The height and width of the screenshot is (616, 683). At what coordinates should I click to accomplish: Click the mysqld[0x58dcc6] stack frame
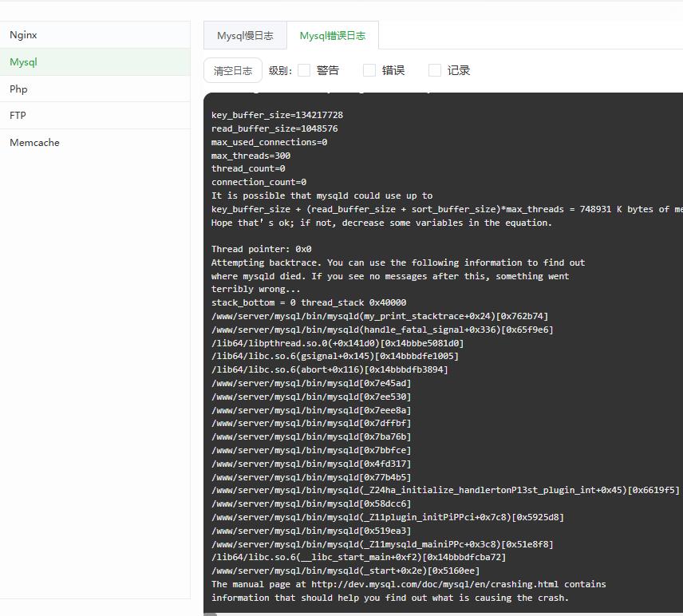pyautogui.click(x=311, y=504)
